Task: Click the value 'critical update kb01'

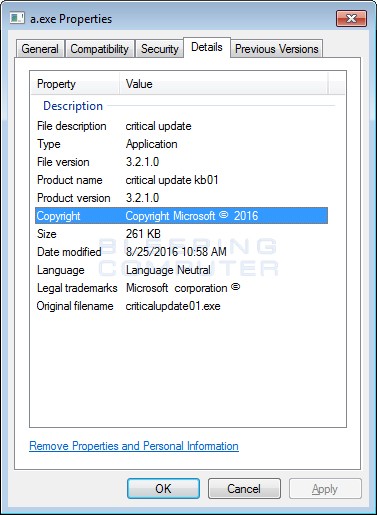Action: (172, 180)
